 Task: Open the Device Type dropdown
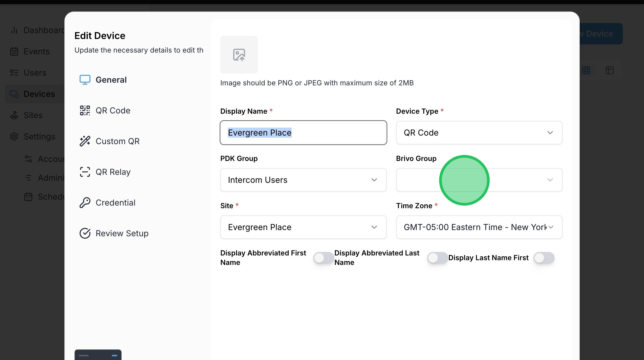click(x=479, y=133)
